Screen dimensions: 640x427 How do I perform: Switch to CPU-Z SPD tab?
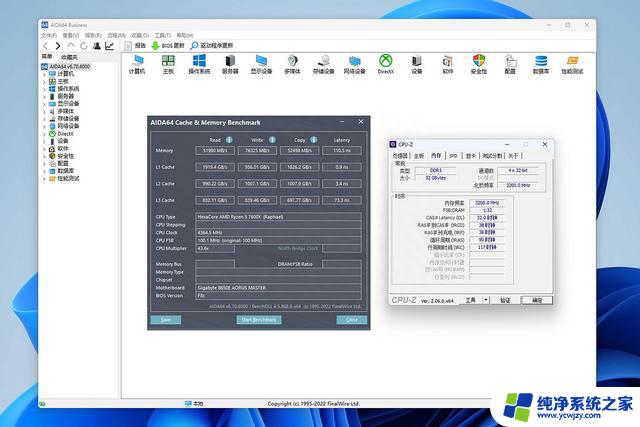tap(453, 156)
